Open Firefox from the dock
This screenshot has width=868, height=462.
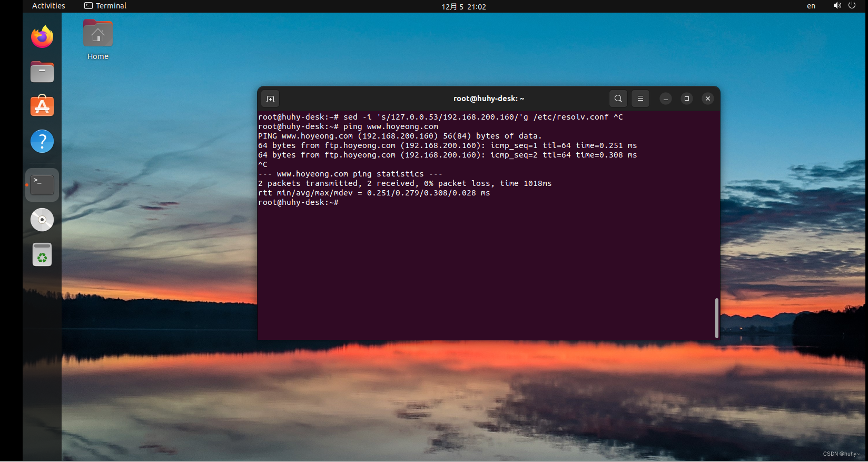(x=42, y=37)
